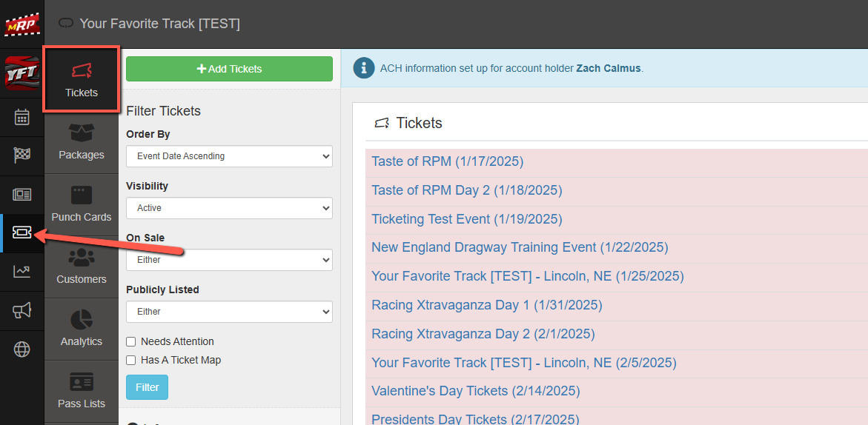The height and width of the screenshot is (425, 868).
Task: Open the YFT track logo
Action: (21, 73)
